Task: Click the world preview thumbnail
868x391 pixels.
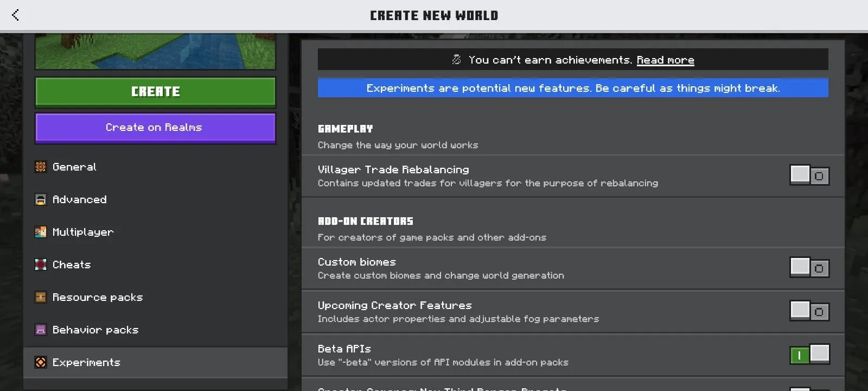Action: click(x=156, y=52)
